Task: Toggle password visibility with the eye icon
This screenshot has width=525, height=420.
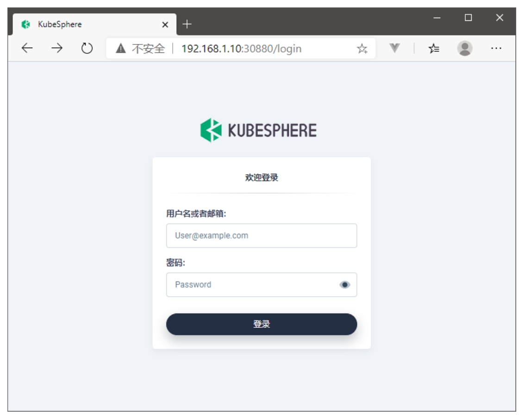Action: pos(344,285)
